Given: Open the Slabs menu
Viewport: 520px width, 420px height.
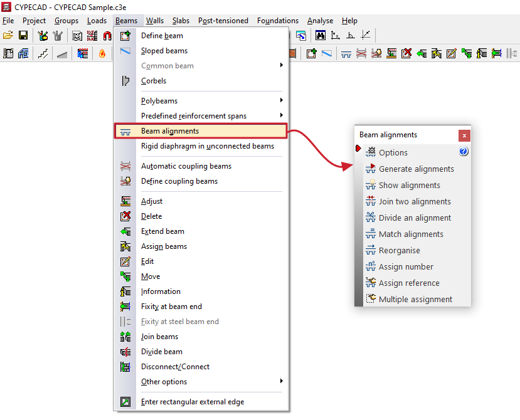Looking at the screenshot, I should (181, 21).
